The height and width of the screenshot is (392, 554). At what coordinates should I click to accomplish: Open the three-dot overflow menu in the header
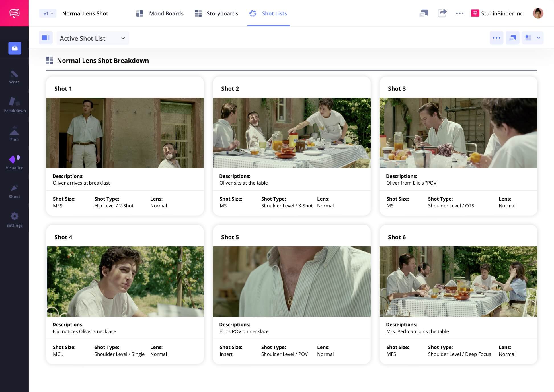pos(459,13)
